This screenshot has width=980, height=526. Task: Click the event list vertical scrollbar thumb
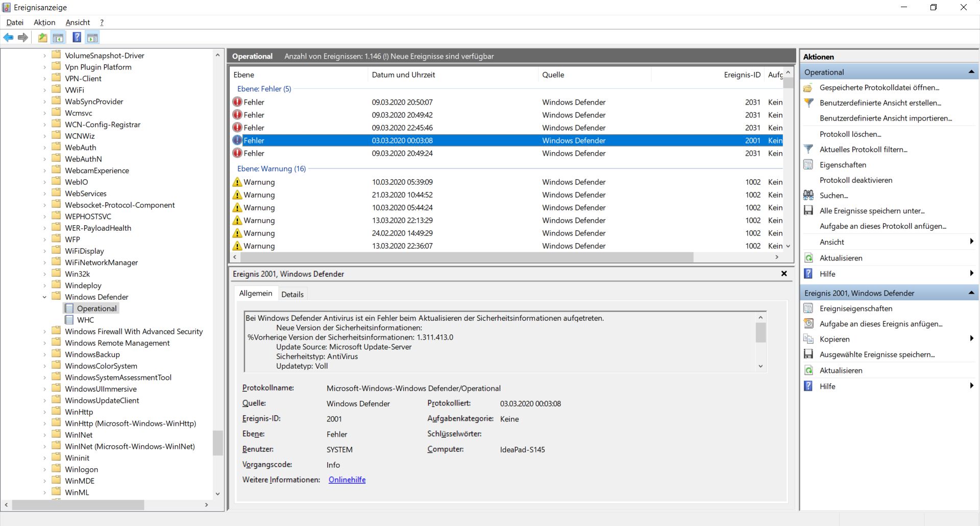788,83
